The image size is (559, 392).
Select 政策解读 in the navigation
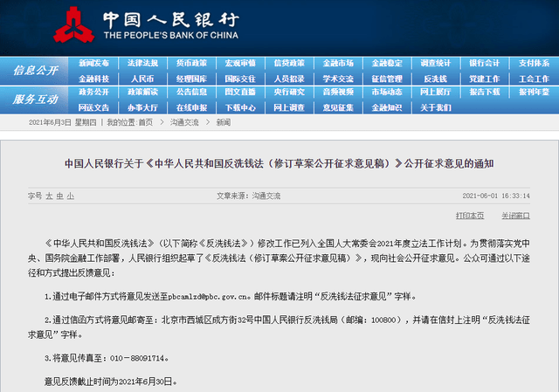(142, 92)
